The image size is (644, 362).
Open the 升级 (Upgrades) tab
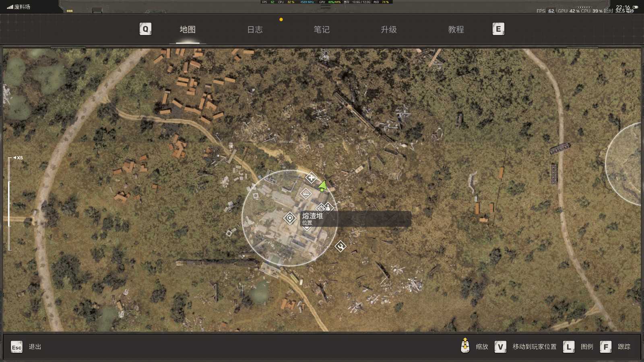tap(389, 29)
